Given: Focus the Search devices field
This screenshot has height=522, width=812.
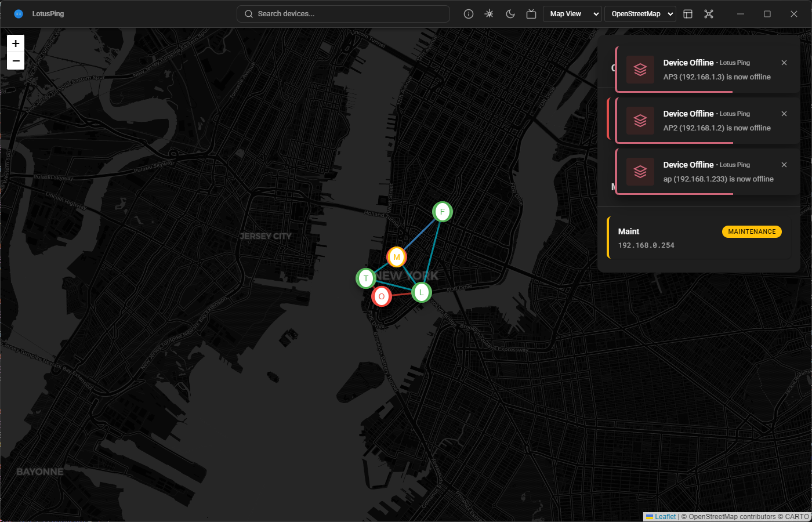Looking at the screenshot, I should [348, 14].
